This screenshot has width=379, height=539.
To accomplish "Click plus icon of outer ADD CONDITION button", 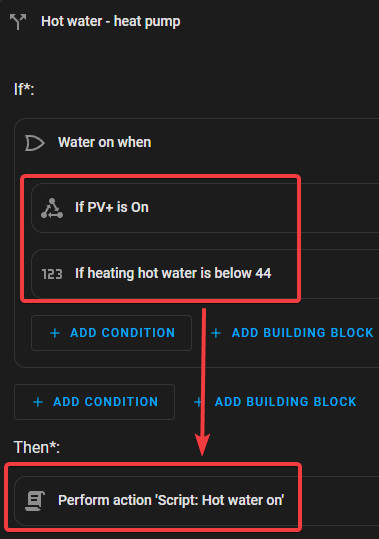I will point(38,402).
